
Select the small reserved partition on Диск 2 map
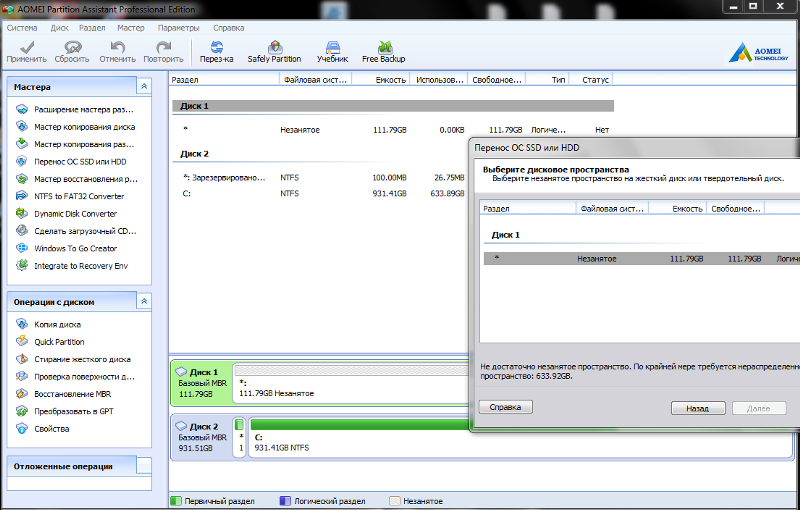click(x=239, y=438)
